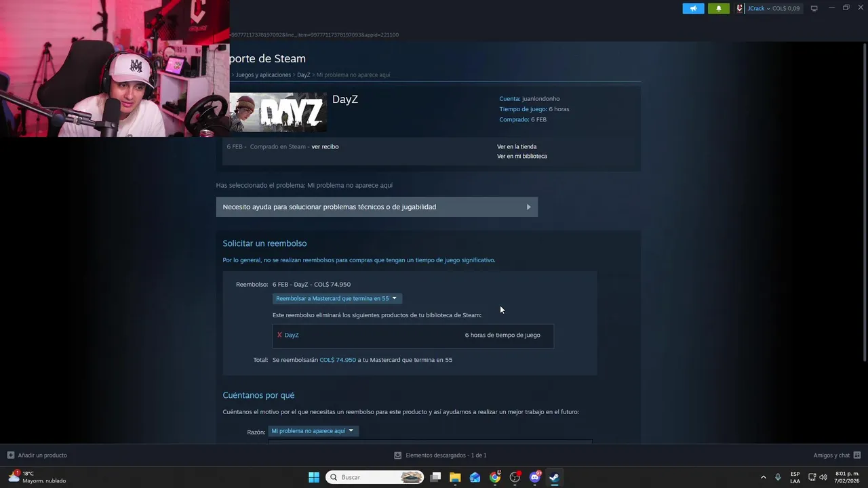Click 'Comprado: 6 FEB' text

pyautogui.click(x=523, y=119)
